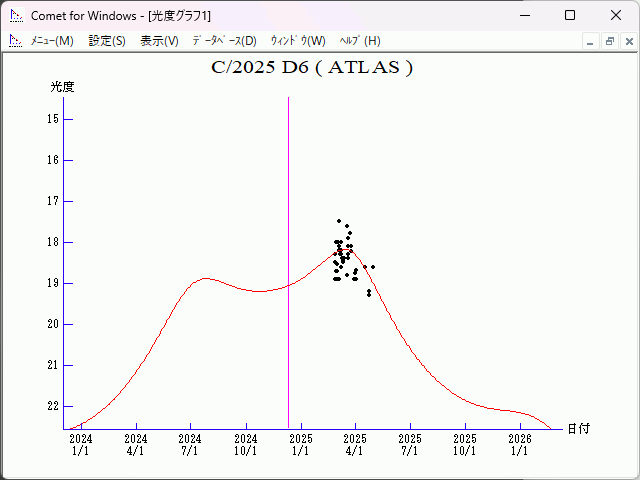Image resolution: width=640 pixels, height=480 pixels.
Task: Click the 日付 axis label
Action: [578, 428]
